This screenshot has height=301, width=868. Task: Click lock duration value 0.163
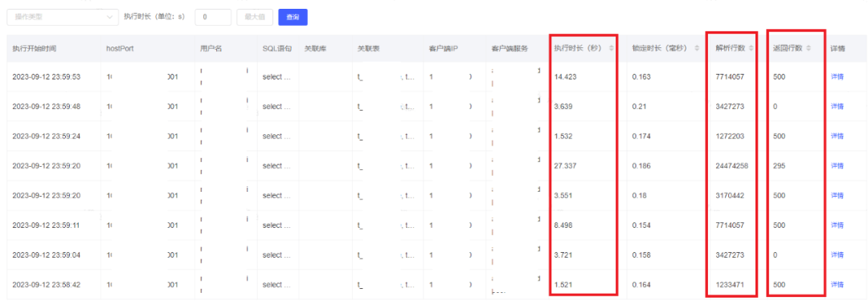pyautogui.click(x=641, y=77)
